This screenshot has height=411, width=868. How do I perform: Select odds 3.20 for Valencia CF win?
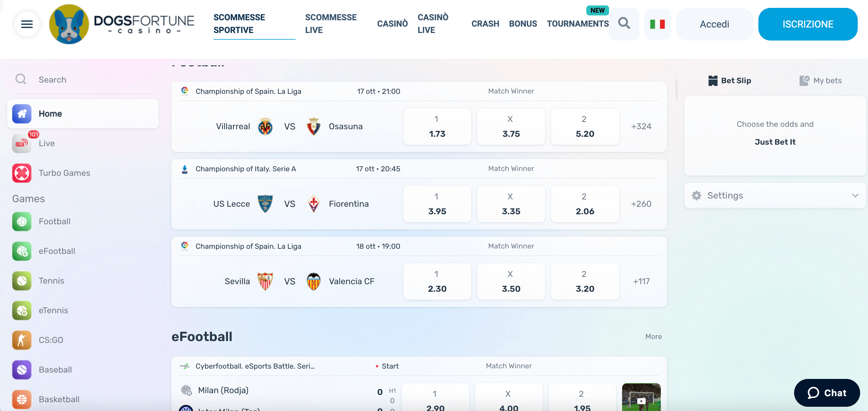tap(585, 281)
